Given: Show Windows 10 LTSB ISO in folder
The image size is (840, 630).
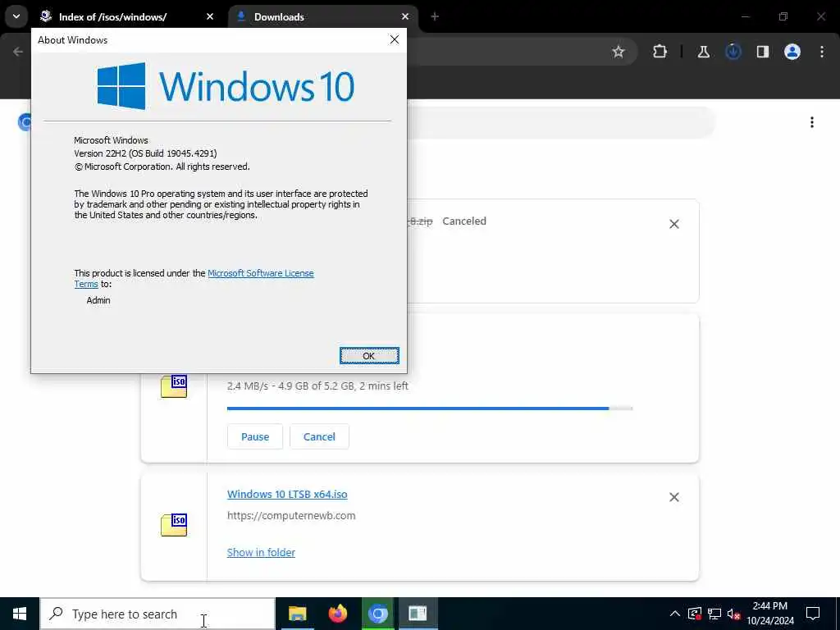Looking at the screenshot, I should pos(261,552).
